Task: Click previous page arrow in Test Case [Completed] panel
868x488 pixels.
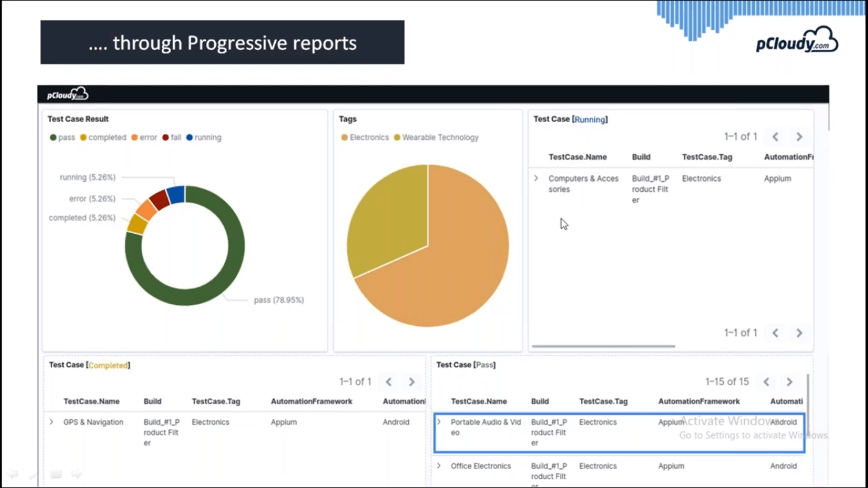Action: pos(388,381)
